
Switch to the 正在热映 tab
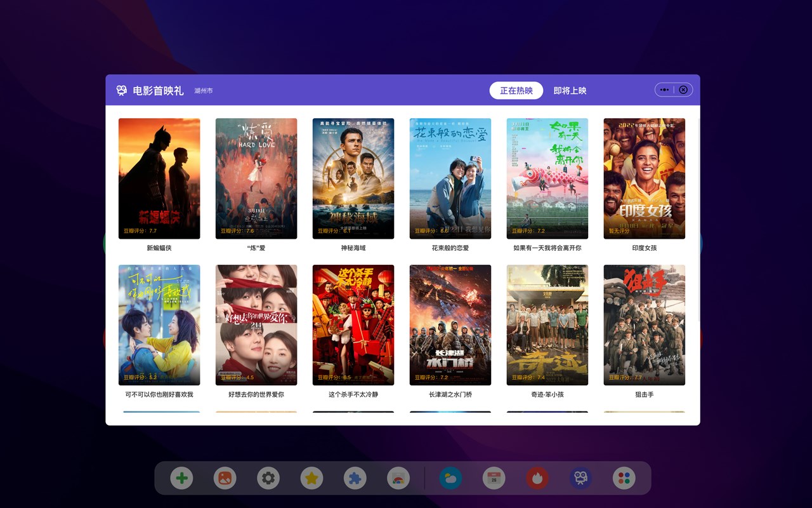coord(516,90)
